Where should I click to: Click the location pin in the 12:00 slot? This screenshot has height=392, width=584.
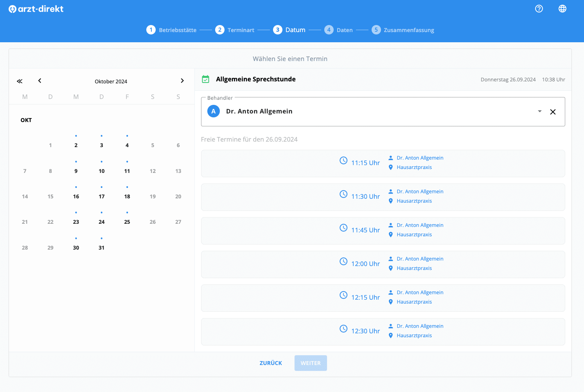click(391, 268)
